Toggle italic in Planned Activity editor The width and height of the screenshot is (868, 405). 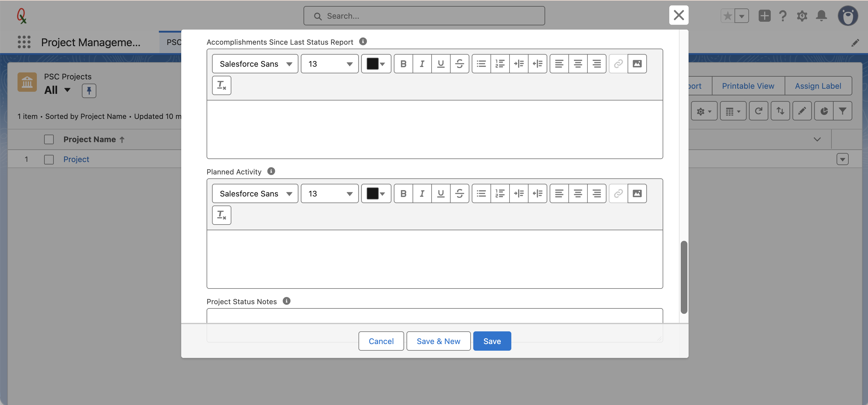pyautogui.click(x=422, y=193)
